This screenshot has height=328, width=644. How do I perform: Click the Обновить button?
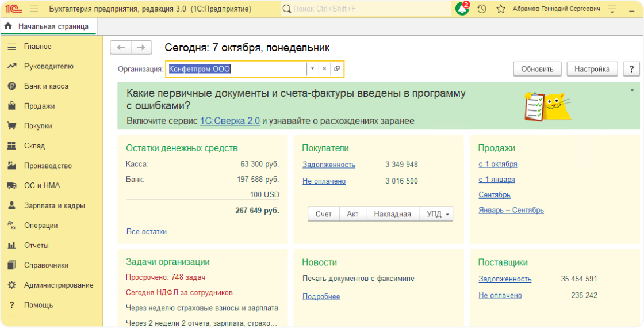[537, 69]
